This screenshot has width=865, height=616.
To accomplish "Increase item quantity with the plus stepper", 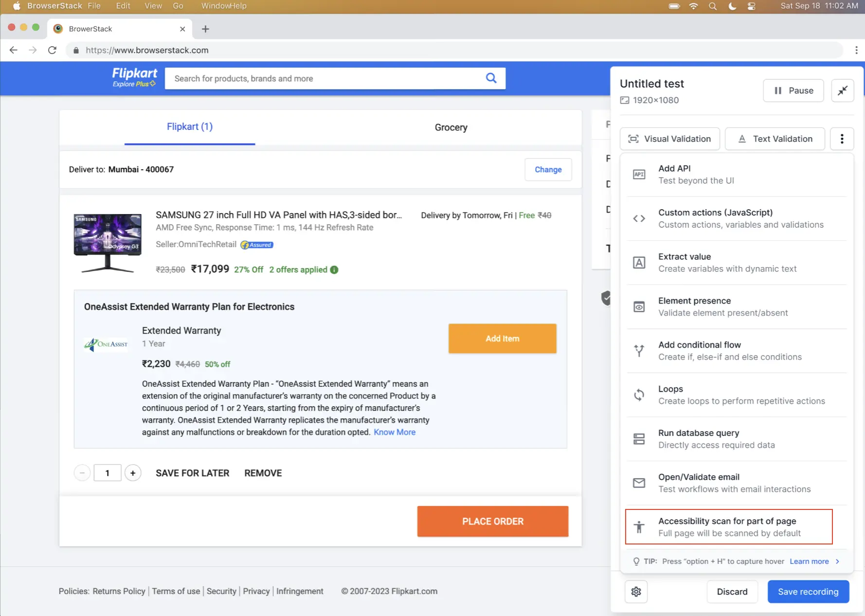I will point(133,472).
